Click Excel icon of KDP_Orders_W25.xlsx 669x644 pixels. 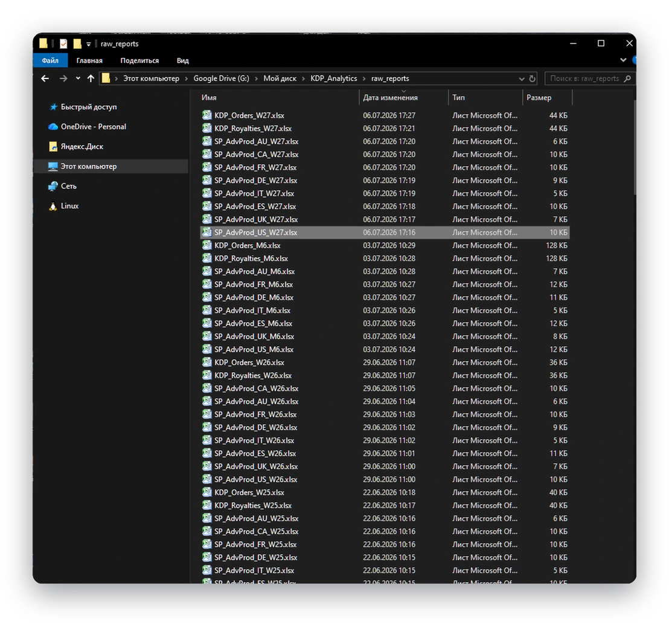click(x=207, y=492)
